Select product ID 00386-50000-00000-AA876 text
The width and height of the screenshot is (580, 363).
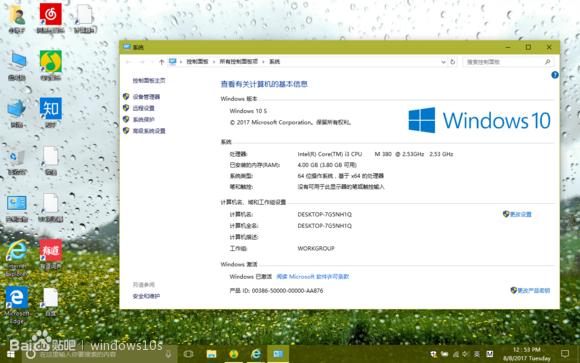[287, 291]
